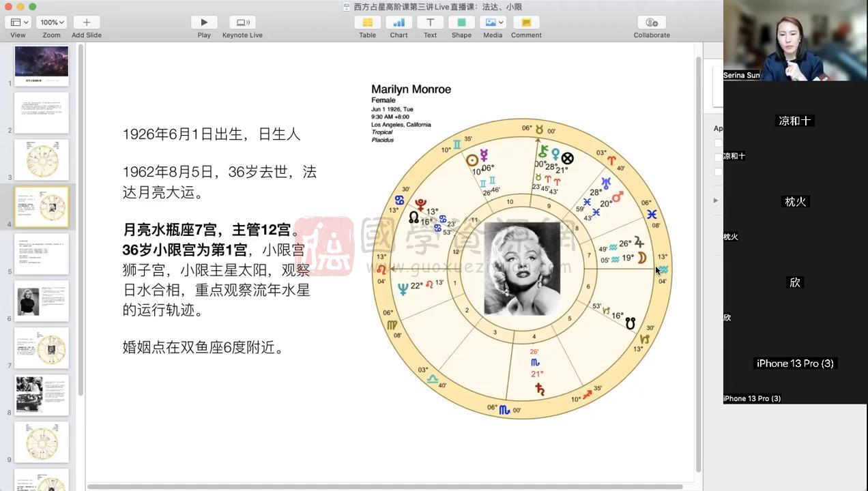Check the first checkbox in the side panel
Screen dimensions: 868x491
718,143
